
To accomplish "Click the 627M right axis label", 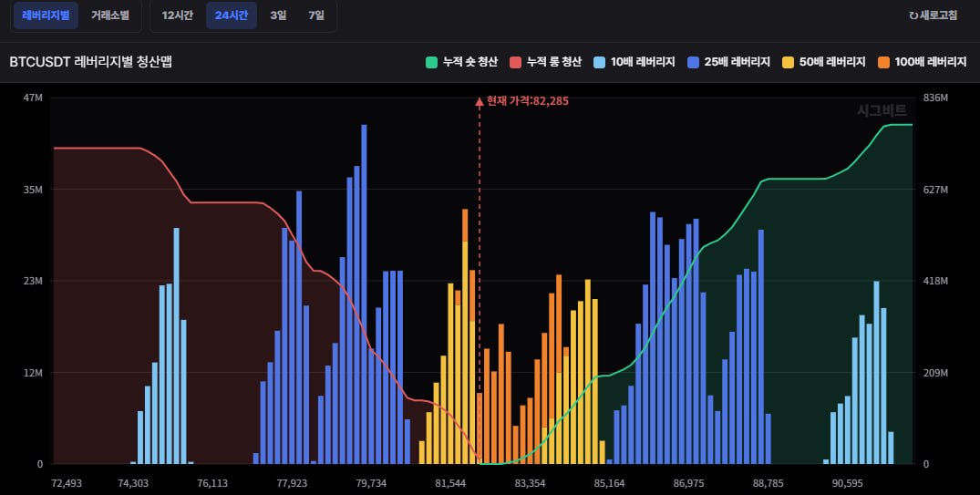I will coord(935,190).
